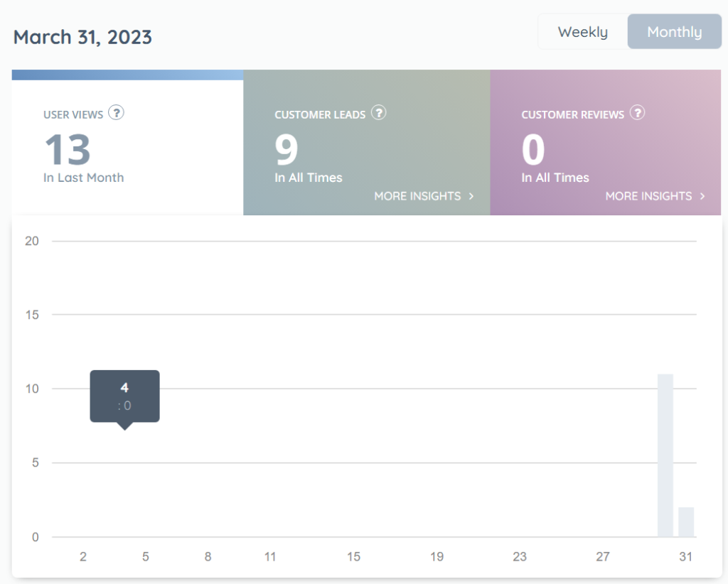728x584 pixels.
Task: Click the short bar for day 31
Action: point(686,522)
